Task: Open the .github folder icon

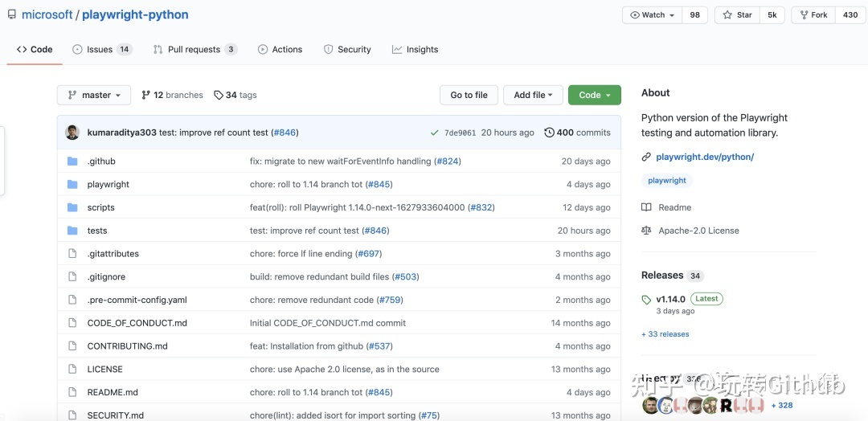Action: click(x=72, y=161)
